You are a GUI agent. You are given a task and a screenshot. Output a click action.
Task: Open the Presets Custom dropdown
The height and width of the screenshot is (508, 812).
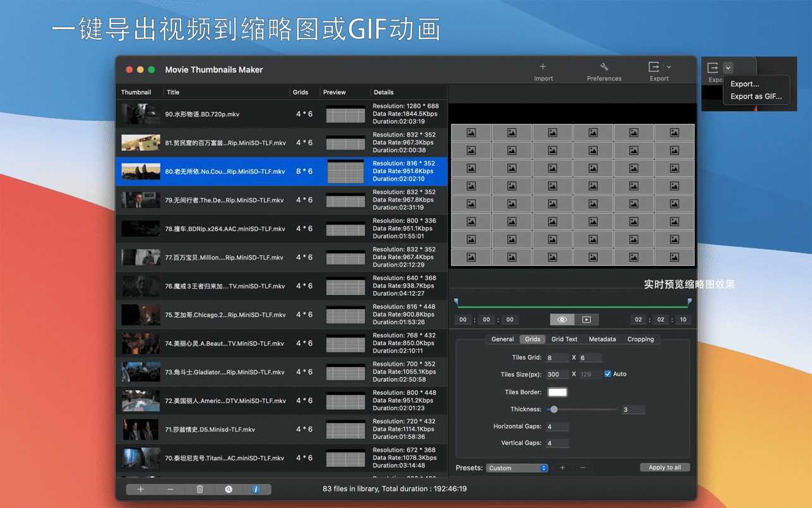(517, 468)
